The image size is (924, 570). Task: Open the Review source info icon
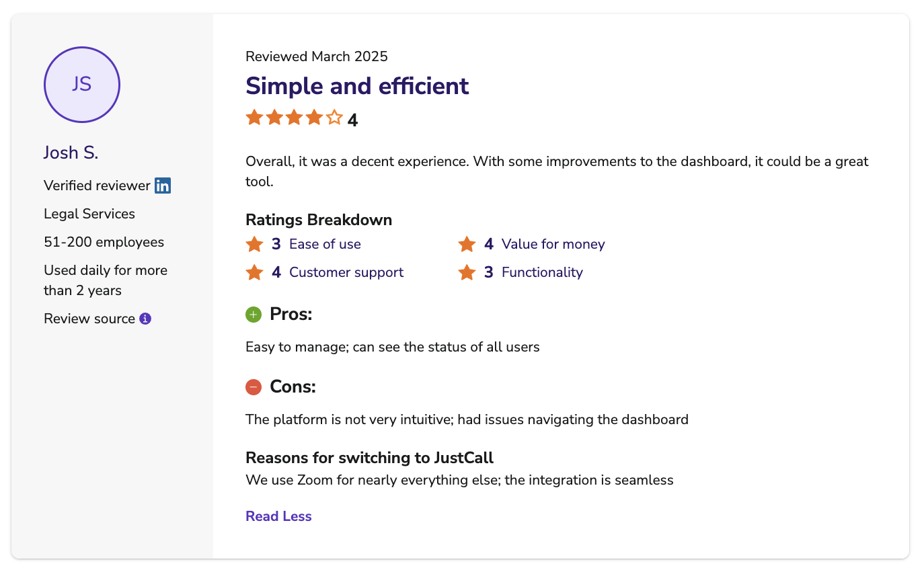pos(145,319)
